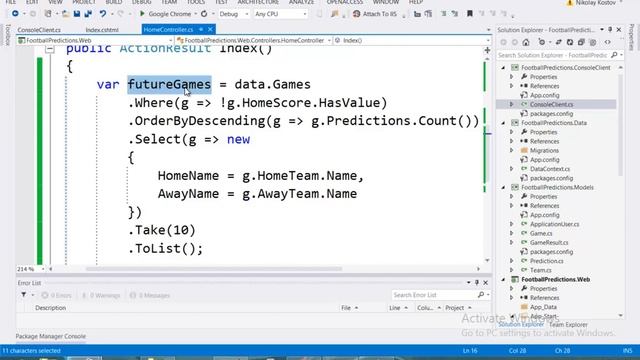Viewport: 640px width, 360px height.
Task: Open the Package Manager Console tab
Action: click(x=51, y=336)
